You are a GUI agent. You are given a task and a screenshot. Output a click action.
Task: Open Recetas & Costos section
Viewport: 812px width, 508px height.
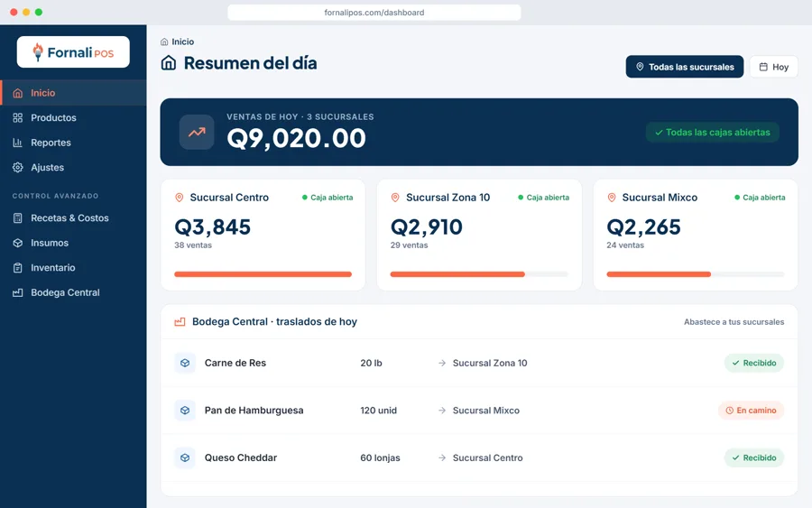[73, 218]
